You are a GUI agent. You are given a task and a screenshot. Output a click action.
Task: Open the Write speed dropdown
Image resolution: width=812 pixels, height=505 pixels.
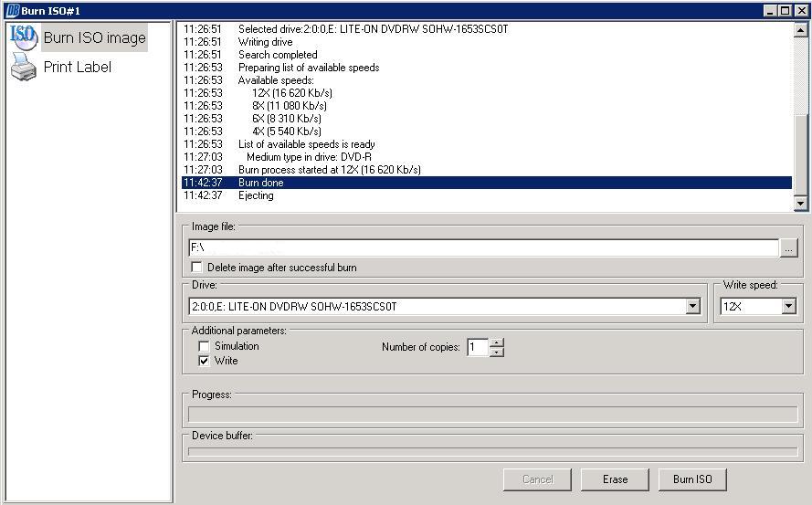[x=788, y=307]
